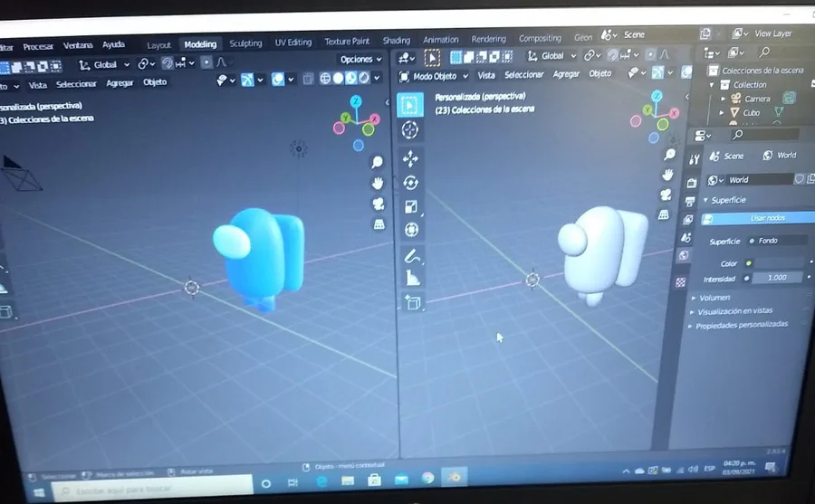Image resolution: width=815 pixels, height=504 pixels.
Task: Click the World Color swatch field
Action: pos(779,263)
